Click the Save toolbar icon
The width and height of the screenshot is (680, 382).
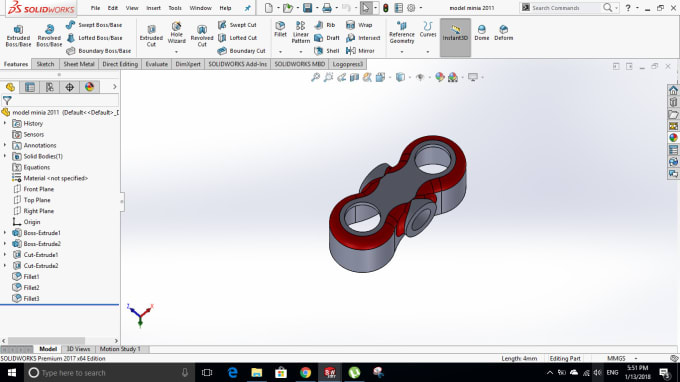tap(307, 8)
